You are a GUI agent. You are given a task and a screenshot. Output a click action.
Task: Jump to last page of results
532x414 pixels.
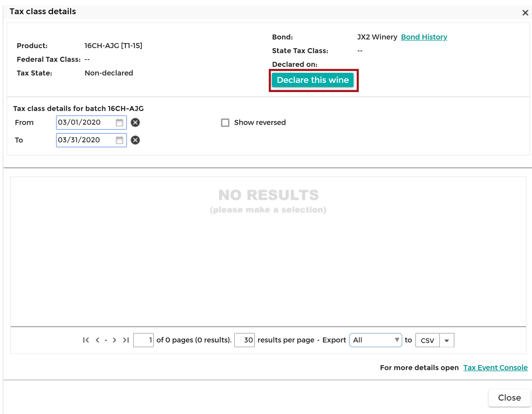(x=126, y=340)
